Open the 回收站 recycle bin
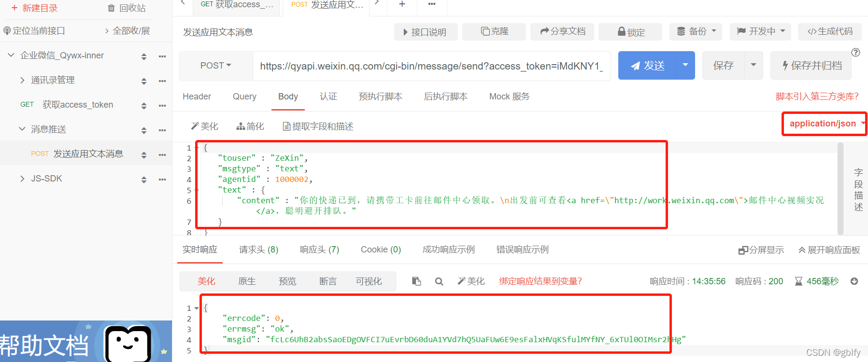 (127, 8)
